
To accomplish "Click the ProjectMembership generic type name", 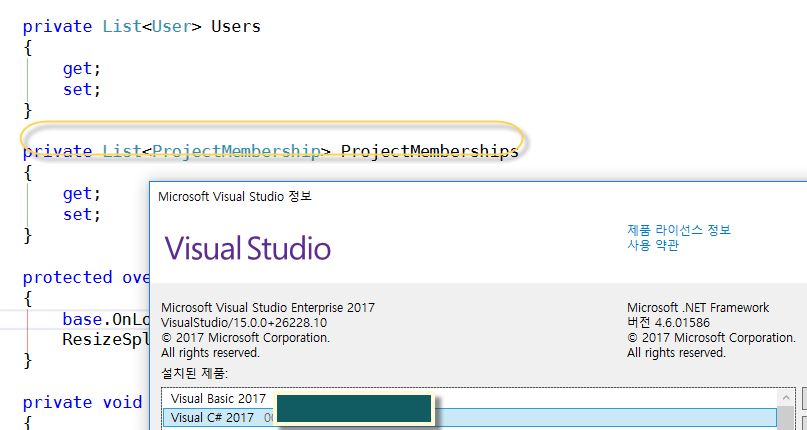I will [236, 151].
